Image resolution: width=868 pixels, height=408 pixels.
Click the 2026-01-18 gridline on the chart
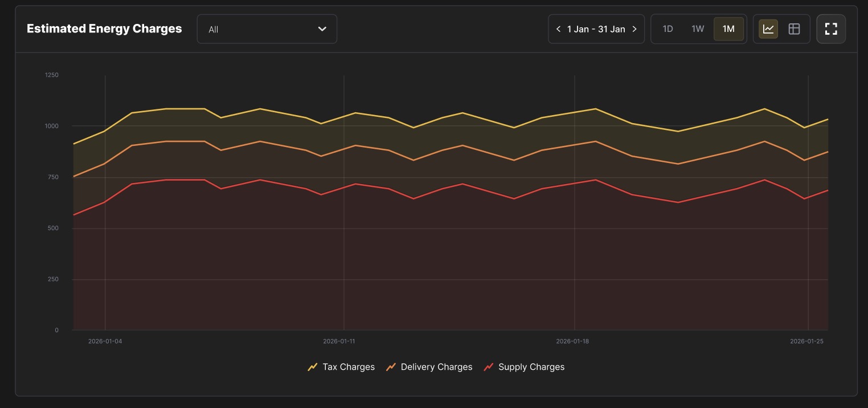pos(574,202)
